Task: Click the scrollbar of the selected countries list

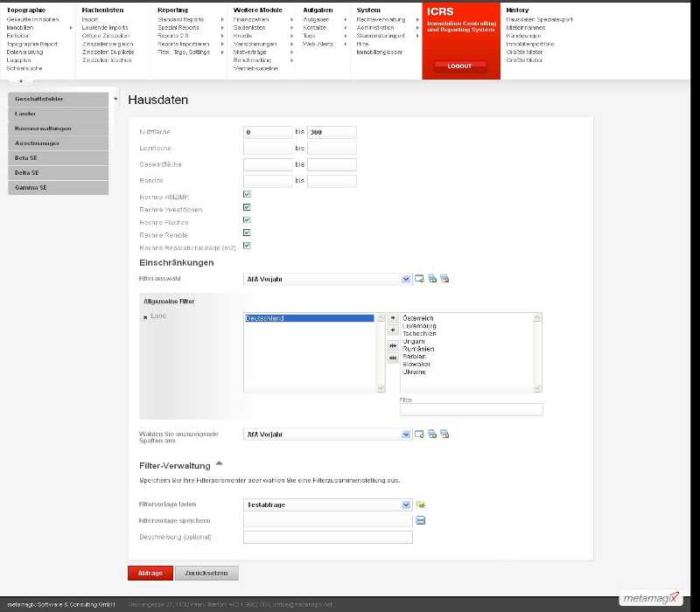Action: [x=381, y=352]
